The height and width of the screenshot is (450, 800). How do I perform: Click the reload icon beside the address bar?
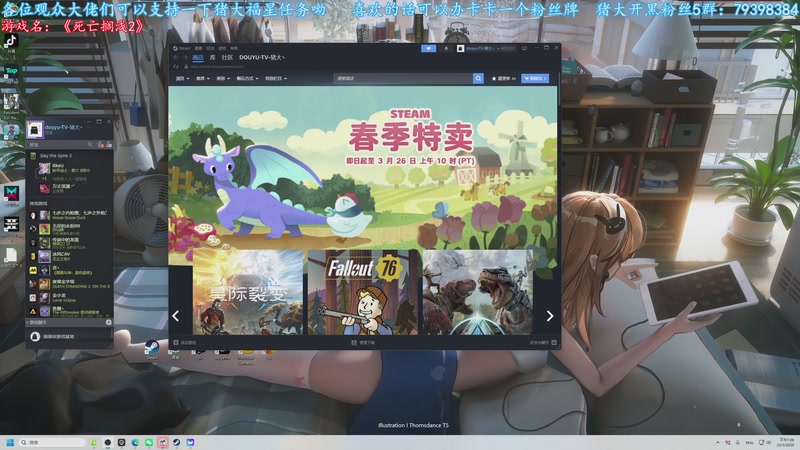pos(176,66)
